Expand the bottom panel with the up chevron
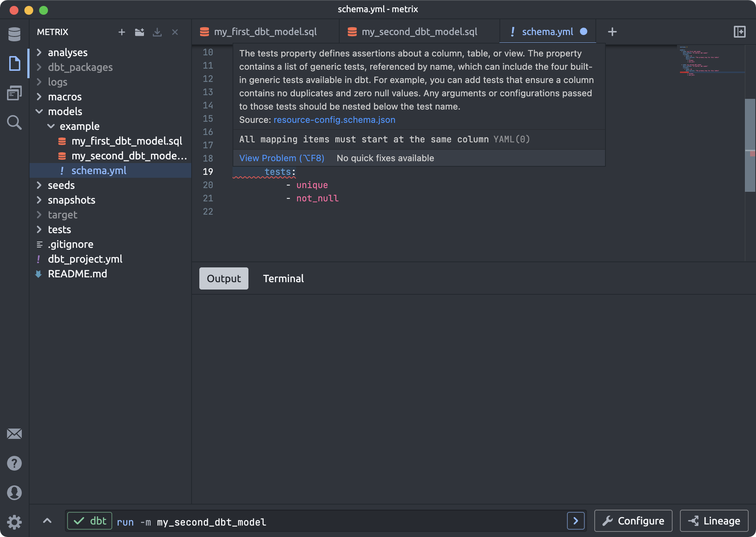The image size is (756, 537). coord(47,521)
